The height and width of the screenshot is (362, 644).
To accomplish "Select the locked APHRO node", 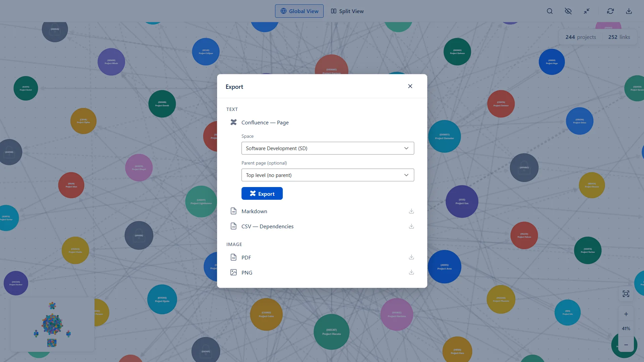I will point(524,168).
